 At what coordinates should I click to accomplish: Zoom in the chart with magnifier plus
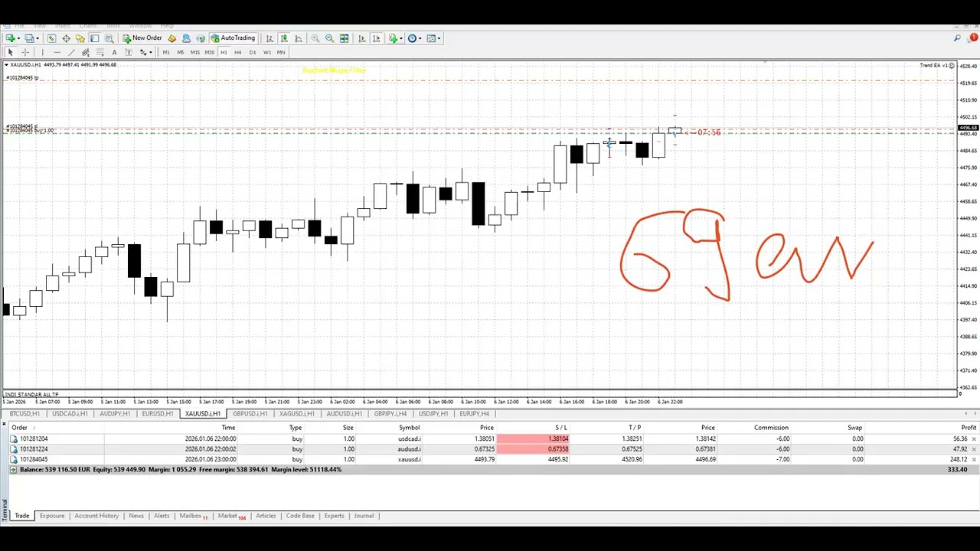[x=315, y=38]
